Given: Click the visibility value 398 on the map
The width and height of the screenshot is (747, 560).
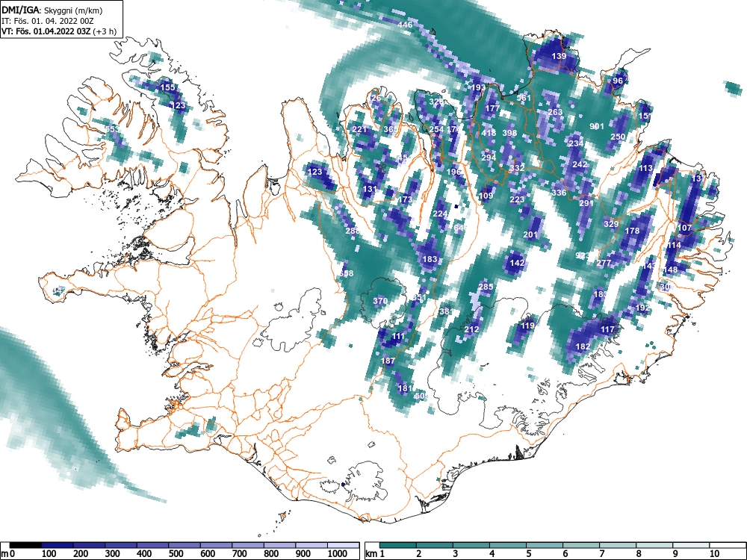Looking at the screenshot, I should pos(509,133).
